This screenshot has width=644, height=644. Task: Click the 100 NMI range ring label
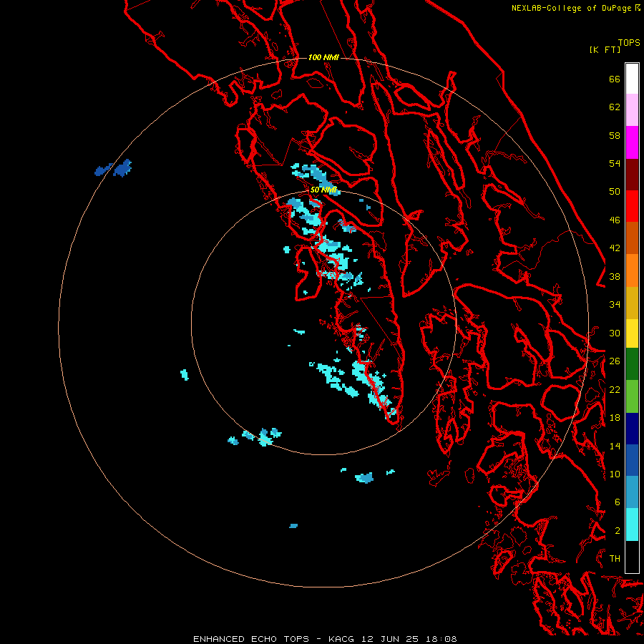point(323,57)
